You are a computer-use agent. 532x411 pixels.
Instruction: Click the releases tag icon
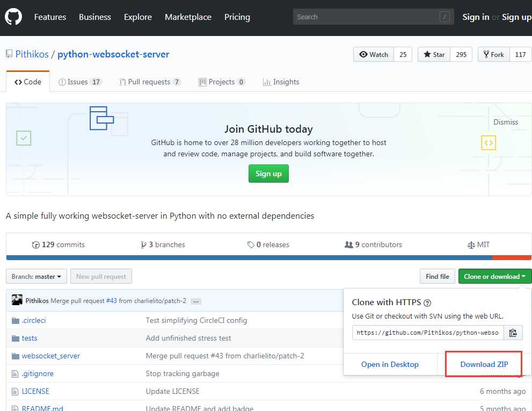click(251, 244)
